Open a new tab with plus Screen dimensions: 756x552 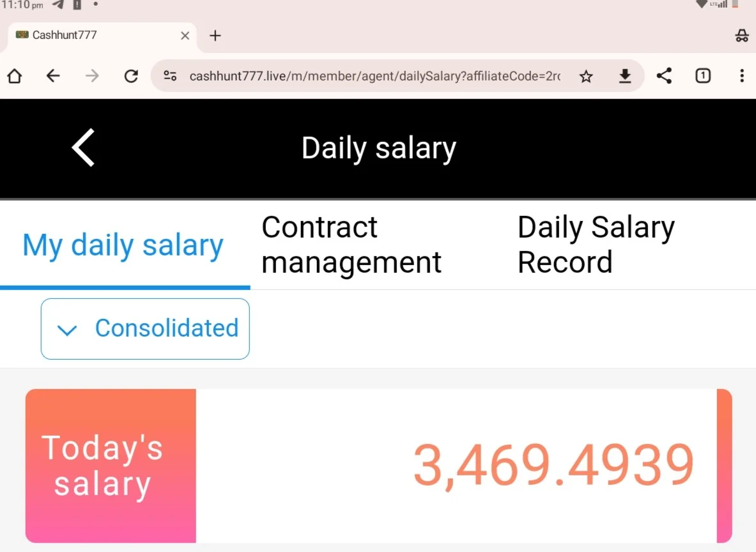[215, 36]
